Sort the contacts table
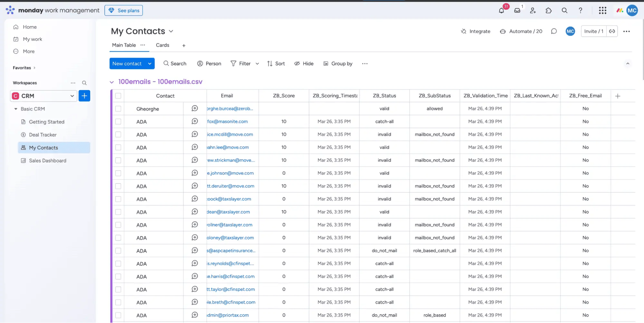Screen dimensions: 644x323 276,63
